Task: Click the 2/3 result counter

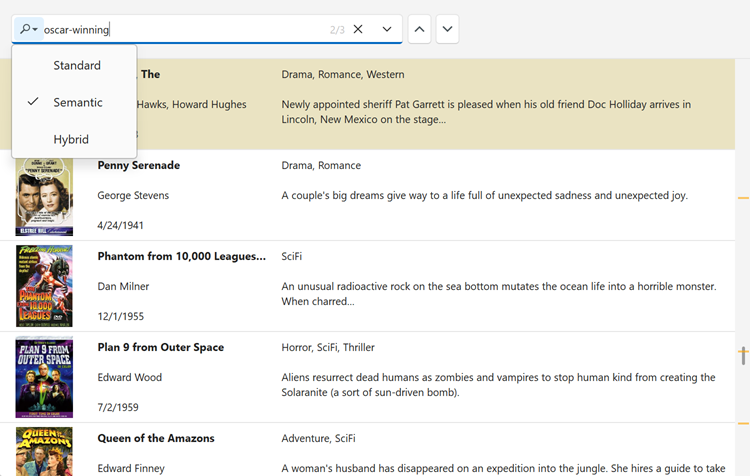Action: pyautogui.click(x=337, y=30)
